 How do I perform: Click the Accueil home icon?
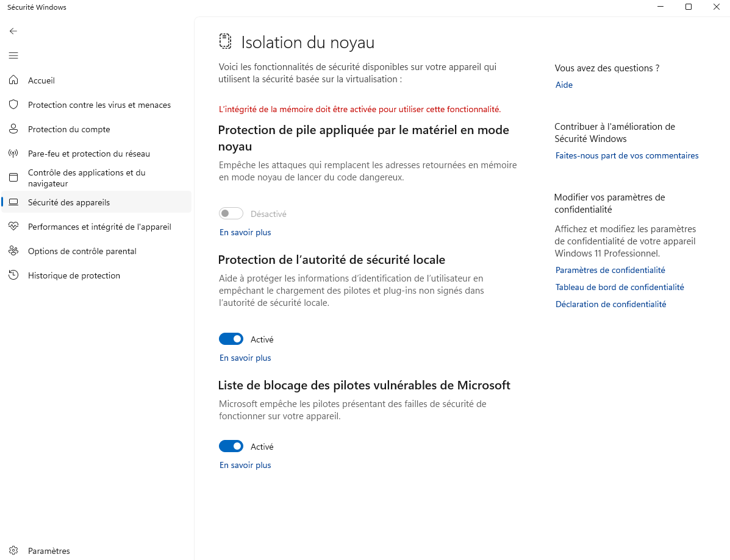click(x=13, y=80)
